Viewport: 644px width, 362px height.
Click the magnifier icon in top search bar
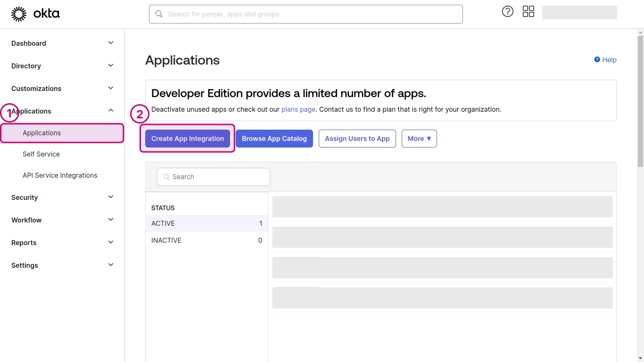pyautogui.click(x=159, y=14)
